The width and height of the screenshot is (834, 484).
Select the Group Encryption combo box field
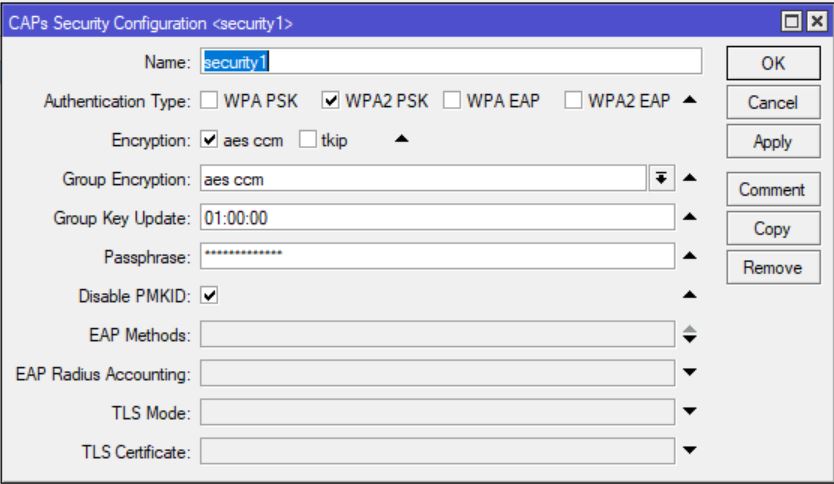click(x=423, y=178)
